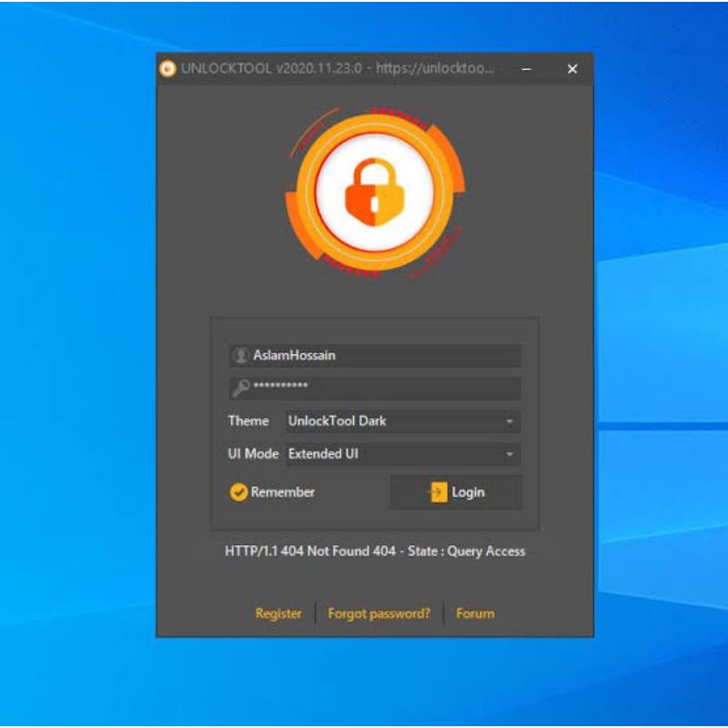Click the Theme combo box arrow
The height and width of the screenshot is (728, 728).
(x=511, y=421)
